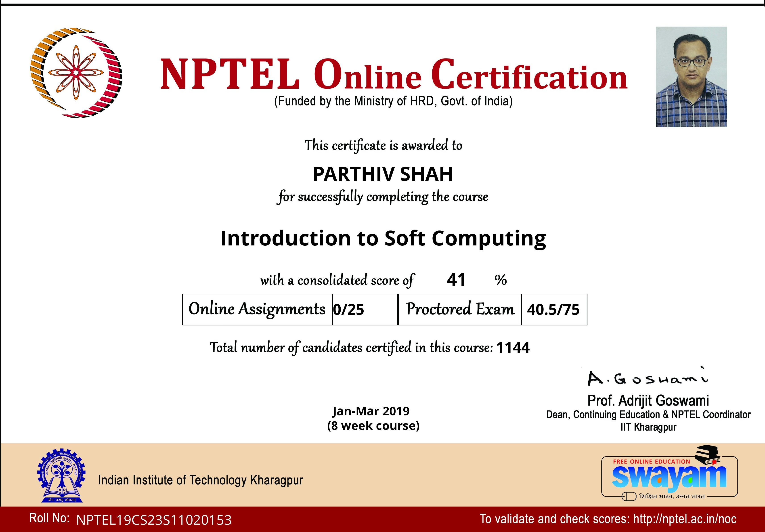Click the 40.5/75 exam score cell
765x532 pixels.
pyautogui.click(x=554, y=309)
